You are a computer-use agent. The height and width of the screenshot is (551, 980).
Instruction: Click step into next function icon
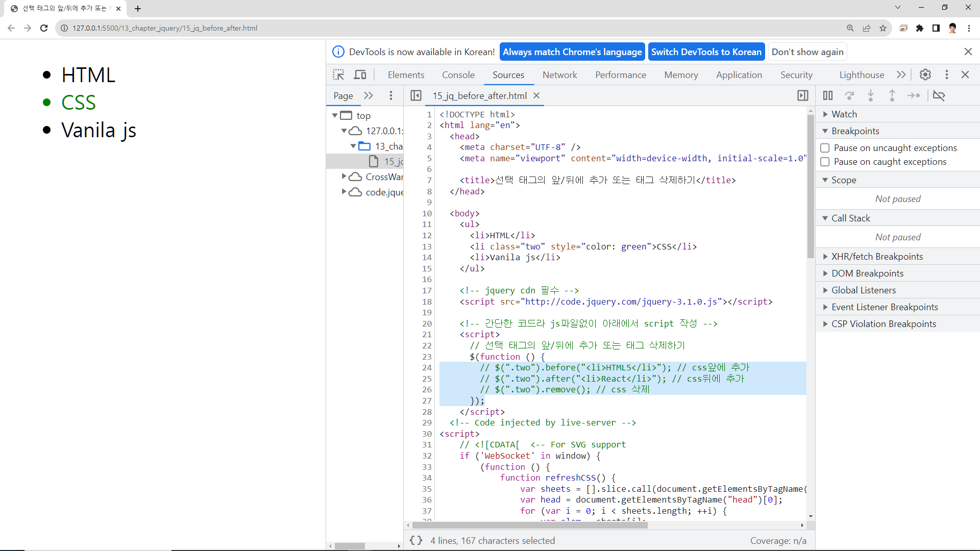pyautogui.click(x=871, y=95)
